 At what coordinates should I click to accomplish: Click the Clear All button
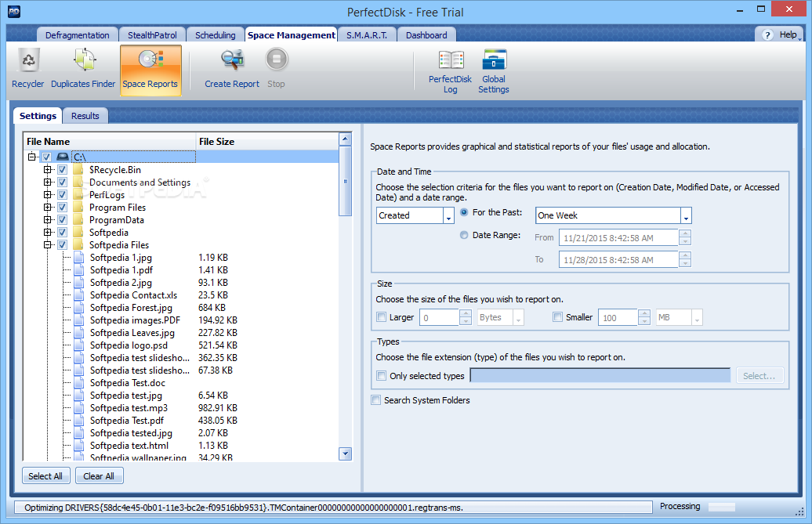click(x=99, y=476)
